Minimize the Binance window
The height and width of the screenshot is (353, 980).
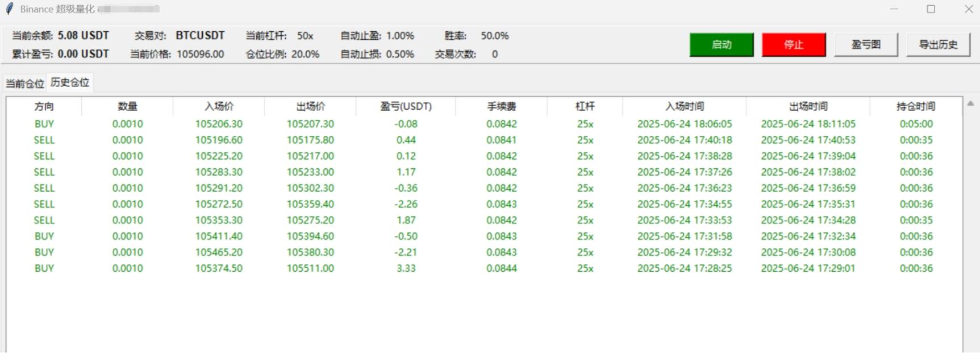[x=894, y=9]
